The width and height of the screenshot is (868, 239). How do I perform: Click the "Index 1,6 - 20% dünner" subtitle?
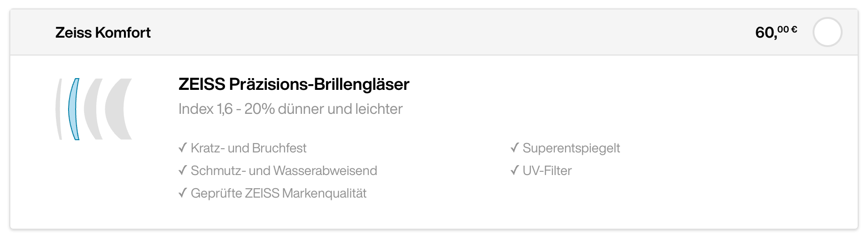point(290,109)
